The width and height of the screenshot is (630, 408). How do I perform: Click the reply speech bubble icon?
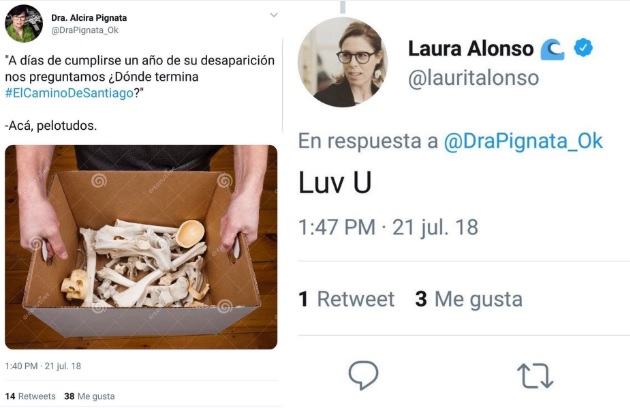click(363, 375)
